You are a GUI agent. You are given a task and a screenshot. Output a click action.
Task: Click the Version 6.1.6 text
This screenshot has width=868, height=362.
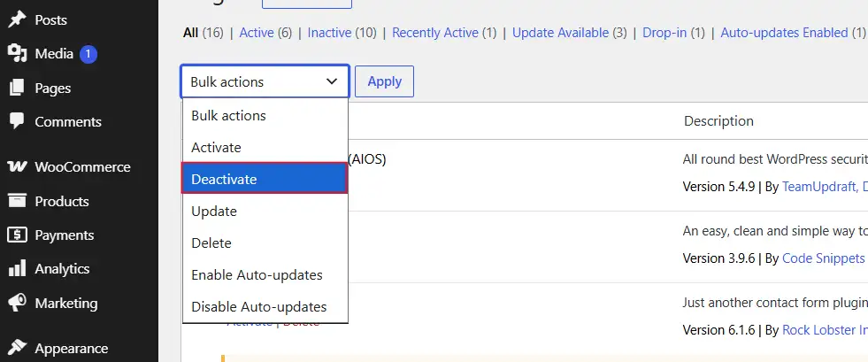(x=718, y=330)
